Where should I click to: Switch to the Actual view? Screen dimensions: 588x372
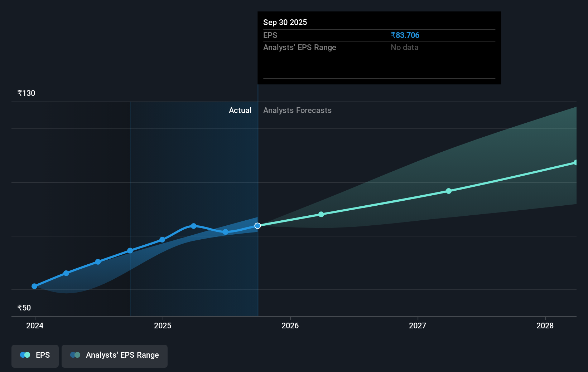tap(240, 110)
